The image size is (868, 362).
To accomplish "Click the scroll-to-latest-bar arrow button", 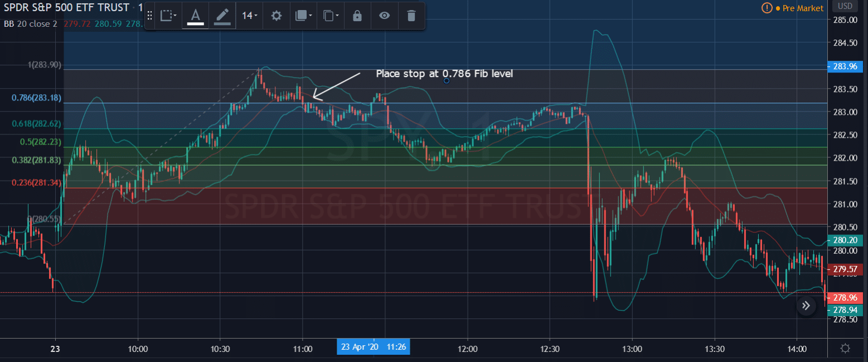I will pyautogui.click(x=806, y=305).
